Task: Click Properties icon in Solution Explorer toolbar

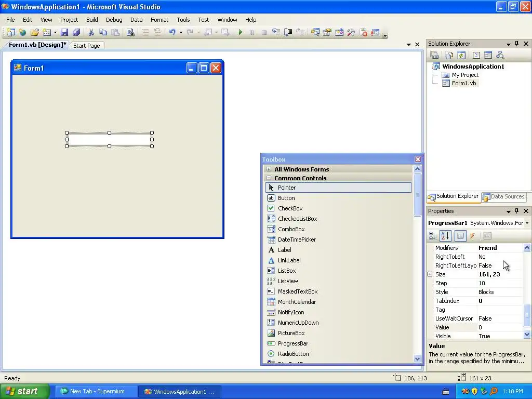Action: tap(434, 55)
